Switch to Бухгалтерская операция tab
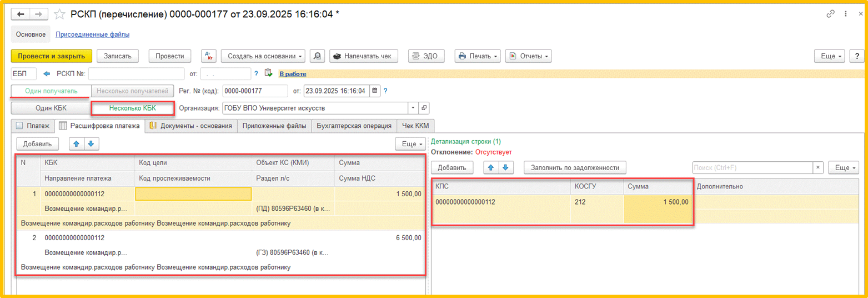The width and height of the screenshot is (868, 298). 354,126
